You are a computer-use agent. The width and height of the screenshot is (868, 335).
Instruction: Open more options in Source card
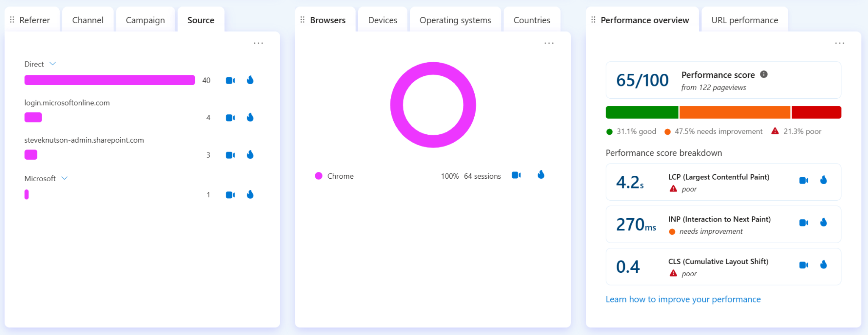[259, 43]
